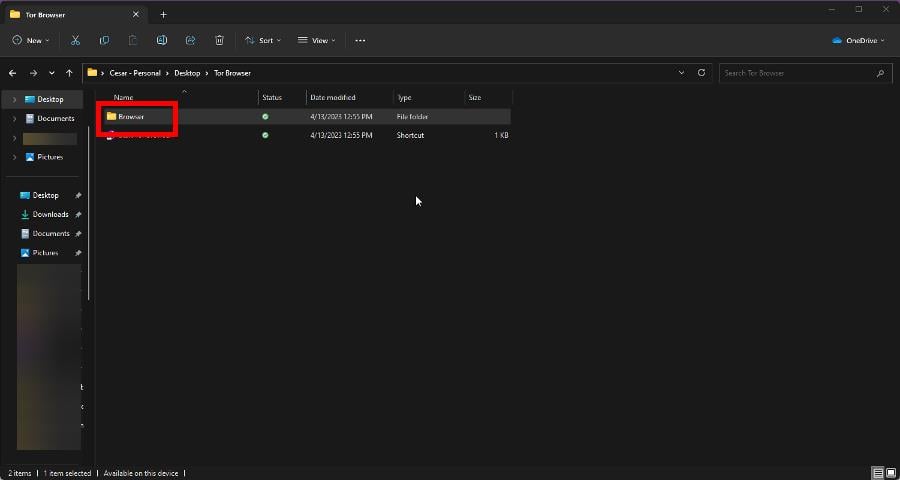Image resolution: width=900 pixels, height=480 pixels.
Task: Click Tor Browser breadcrumb segment
Action: [232, 73]
